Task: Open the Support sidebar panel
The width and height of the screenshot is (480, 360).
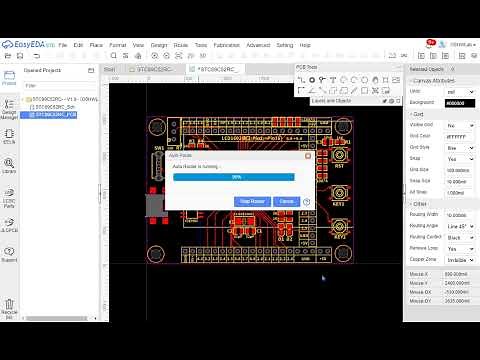Action: point(9,255)
